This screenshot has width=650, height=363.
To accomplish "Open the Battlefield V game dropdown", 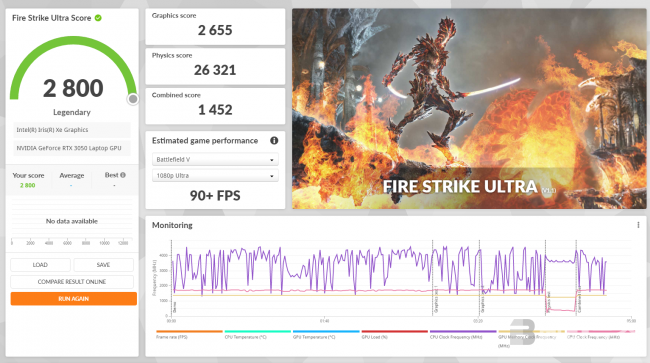I will click(x=215, y=160).
